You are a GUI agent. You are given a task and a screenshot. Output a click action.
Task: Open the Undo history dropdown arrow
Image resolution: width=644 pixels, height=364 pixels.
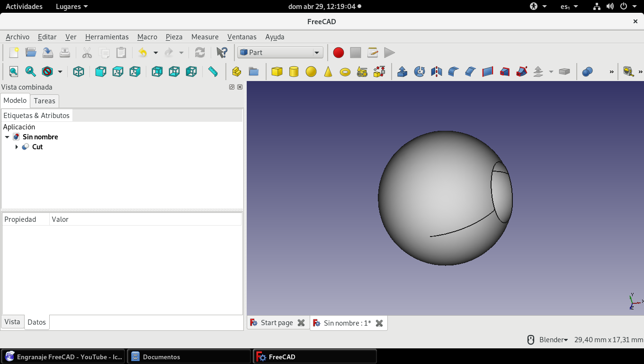(155, 53)
